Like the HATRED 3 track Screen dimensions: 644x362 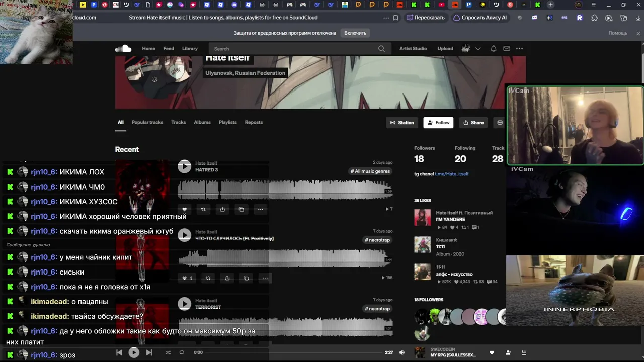pyautogui.click(x=185, y=209)
